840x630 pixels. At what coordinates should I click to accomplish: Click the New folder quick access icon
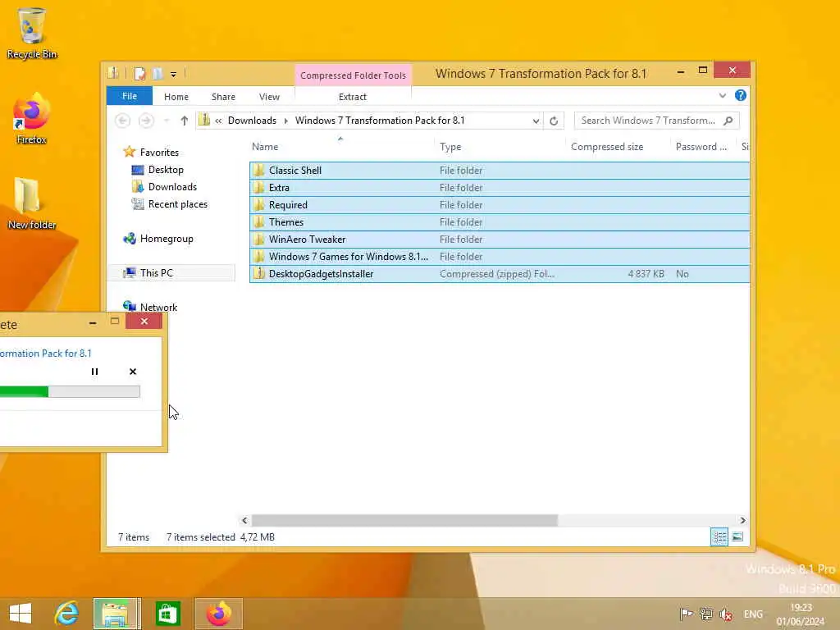[157, 73]
